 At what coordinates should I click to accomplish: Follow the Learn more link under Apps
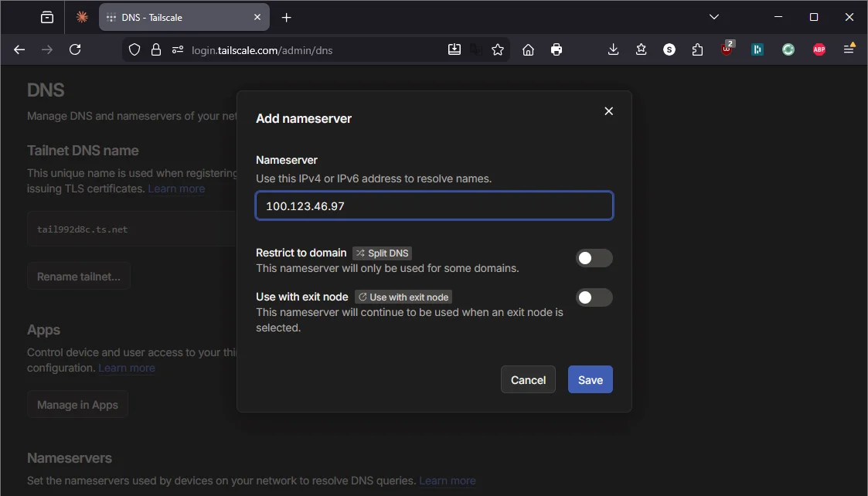tap(126, 368)
